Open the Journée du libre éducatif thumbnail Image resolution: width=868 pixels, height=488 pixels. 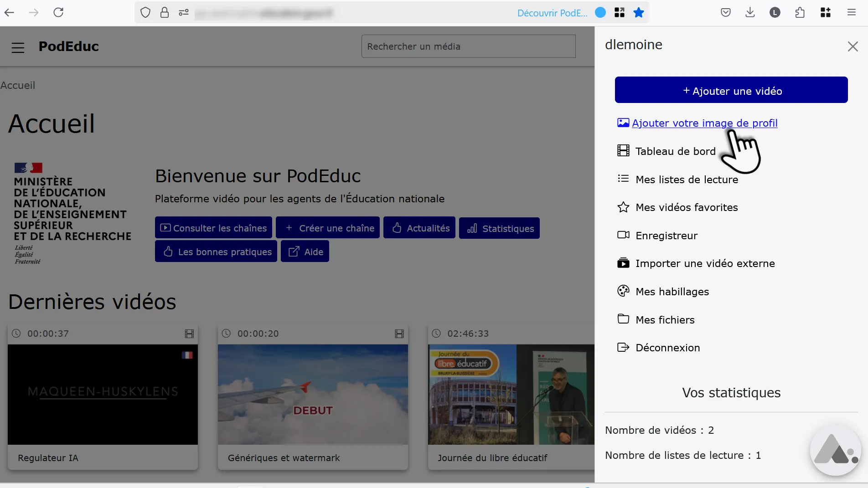[x=511, y=395]
